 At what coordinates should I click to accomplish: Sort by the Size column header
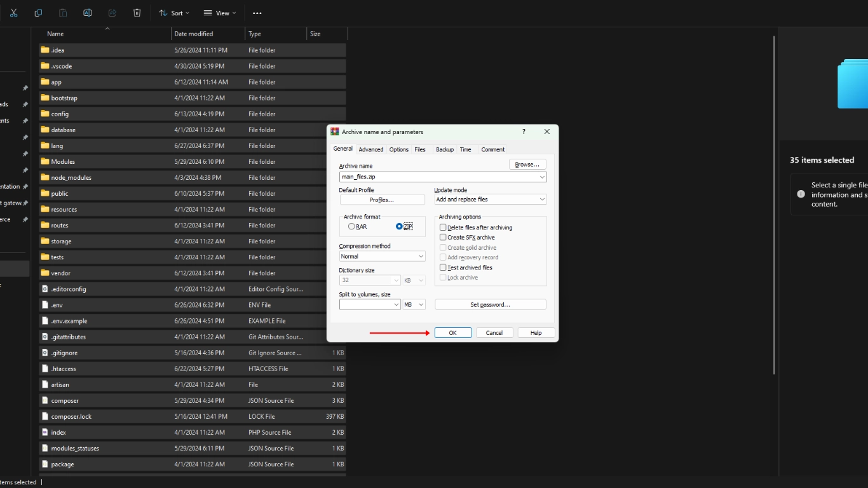(x=327, y=34)
